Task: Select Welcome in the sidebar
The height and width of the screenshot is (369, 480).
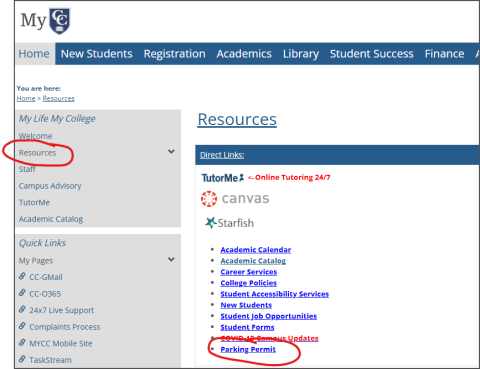Action: (x=35, y=136)
